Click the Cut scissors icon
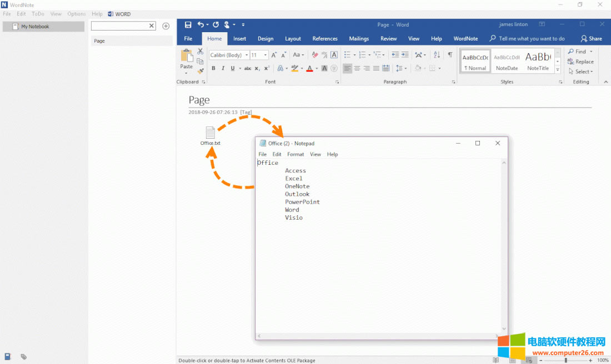Screen dimensions: 611x364 click(x=201, y=52)
